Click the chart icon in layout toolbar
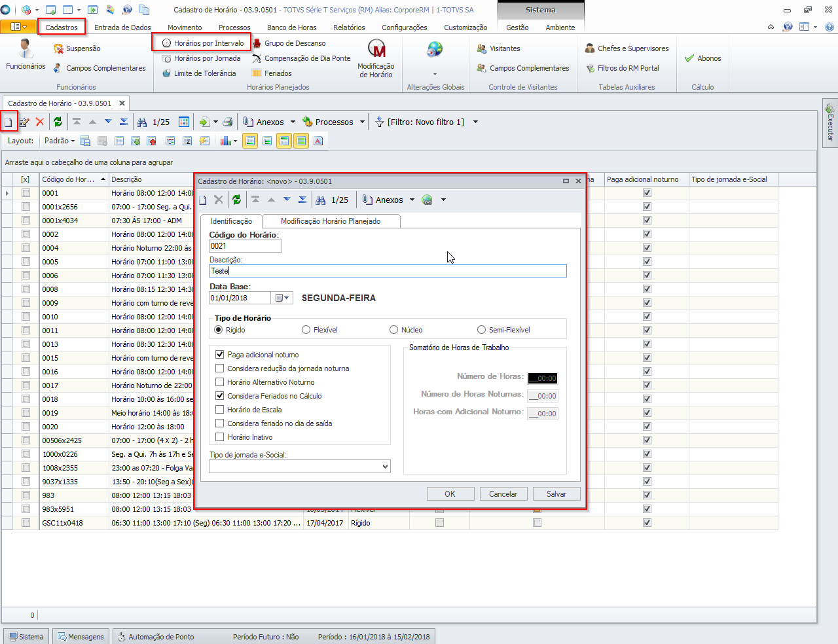The image size is (838, 644). click(226, 141)
